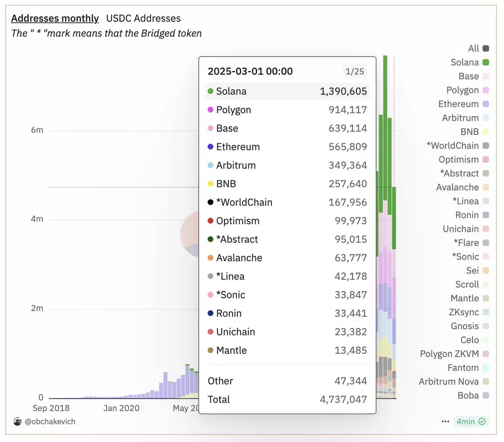Screen dimensions: 504x442
Task: Click the 1/25 page indicator in tooltip
Action: (x=355, y=71)
